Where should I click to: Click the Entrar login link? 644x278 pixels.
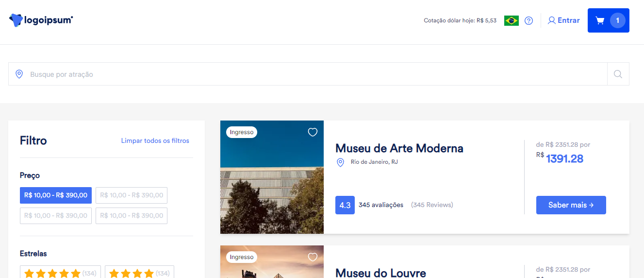568,20
